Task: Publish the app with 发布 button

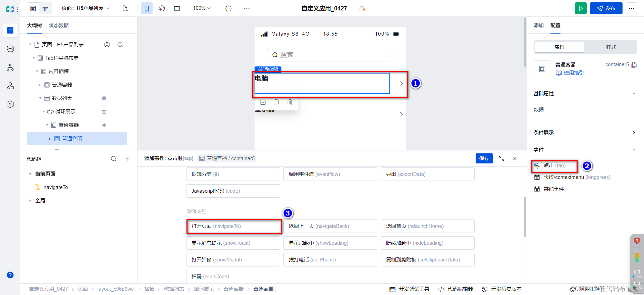Action: (x=606, y=8)
